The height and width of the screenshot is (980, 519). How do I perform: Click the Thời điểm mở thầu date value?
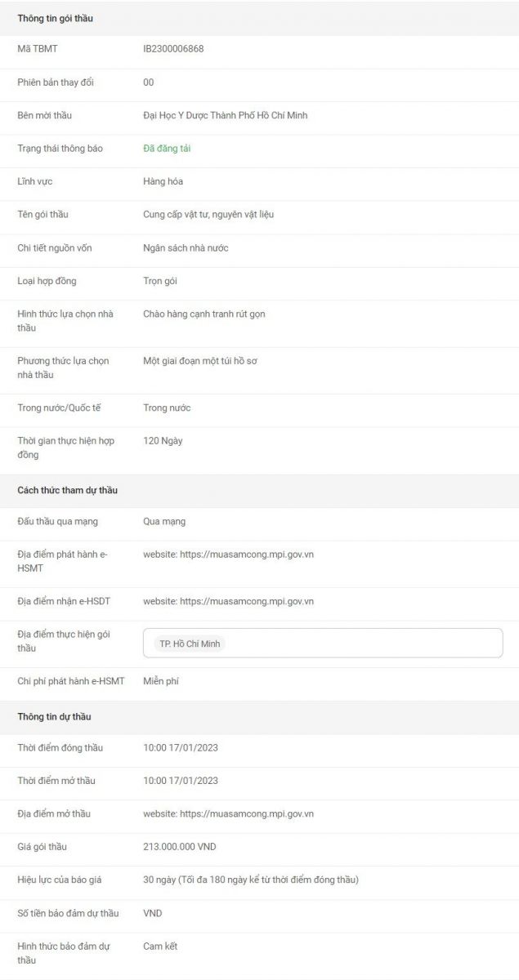click(181, 781)
